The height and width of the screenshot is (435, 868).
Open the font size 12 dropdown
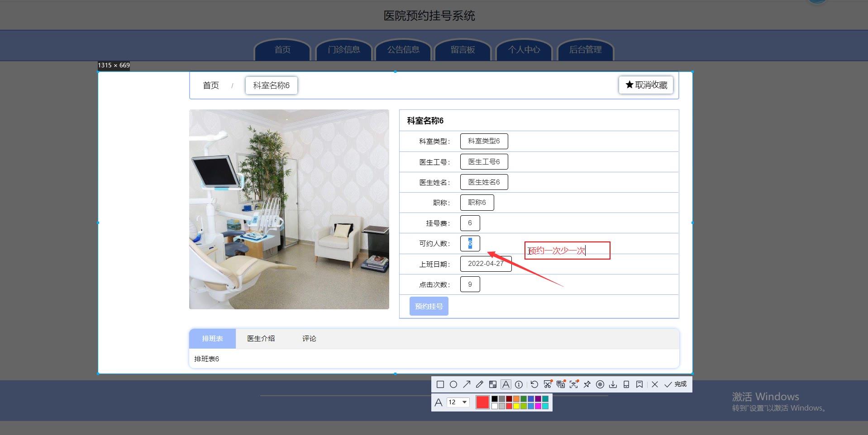(x=458, y=402)
